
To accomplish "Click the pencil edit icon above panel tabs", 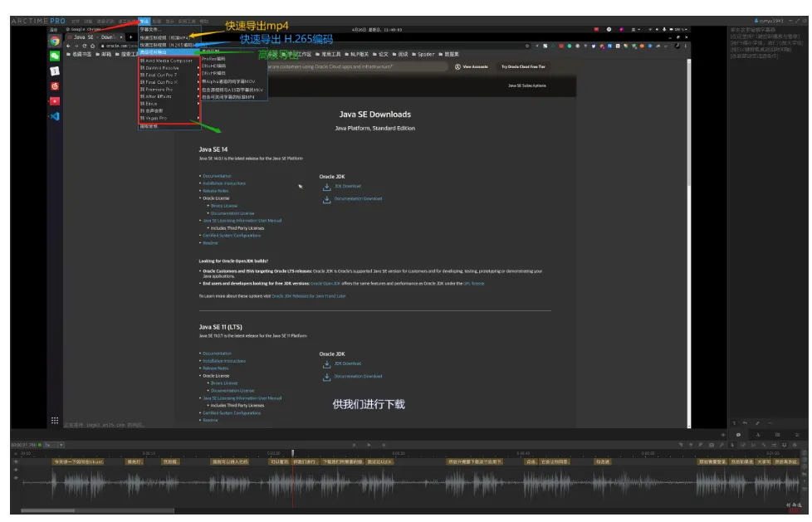I will pyautogui.click(x=757, y=423).
